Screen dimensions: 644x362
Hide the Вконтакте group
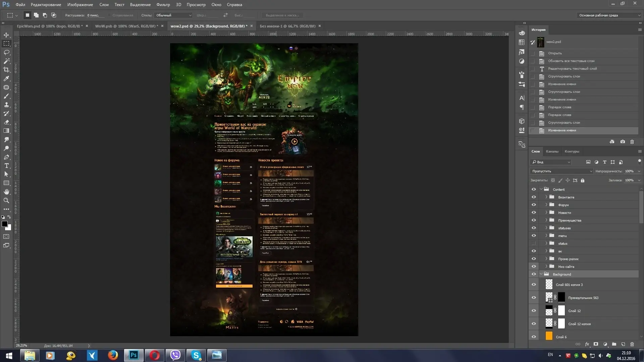534,197
